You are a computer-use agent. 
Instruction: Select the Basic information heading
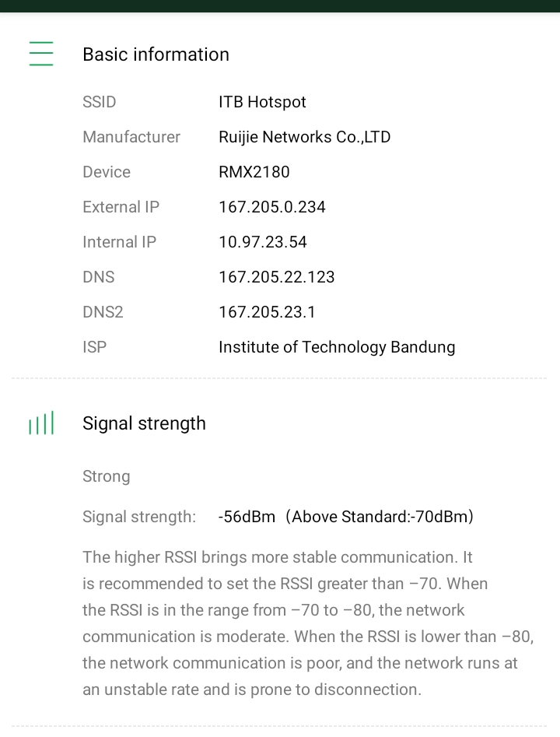[156, 54]
